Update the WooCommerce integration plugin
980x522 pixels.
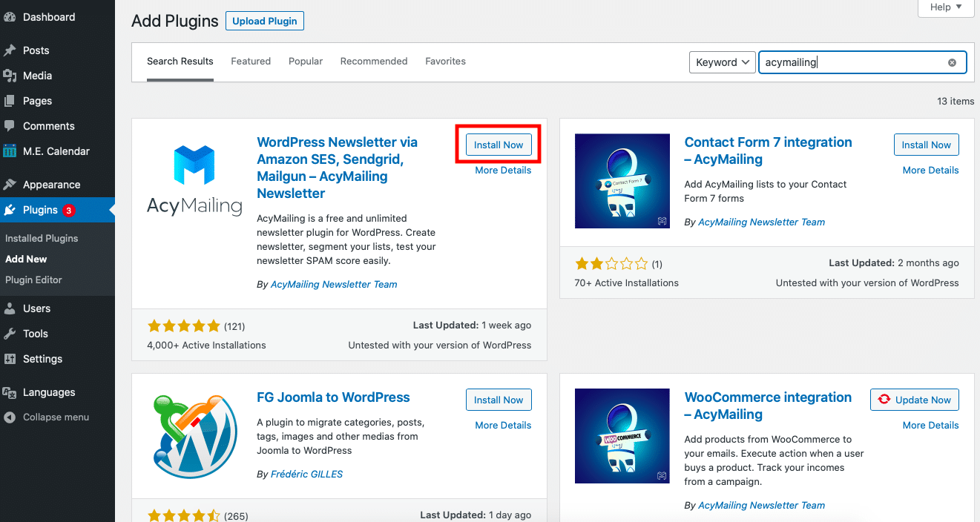click(915, 400)
